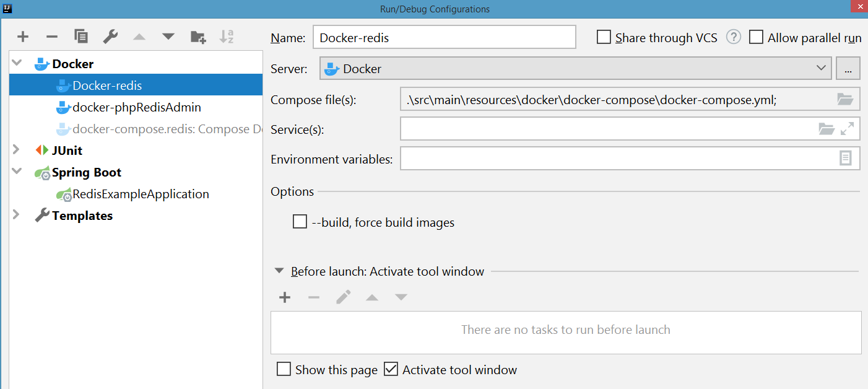
Task: Open the Server dropdown
Action: tap(575, 69)
